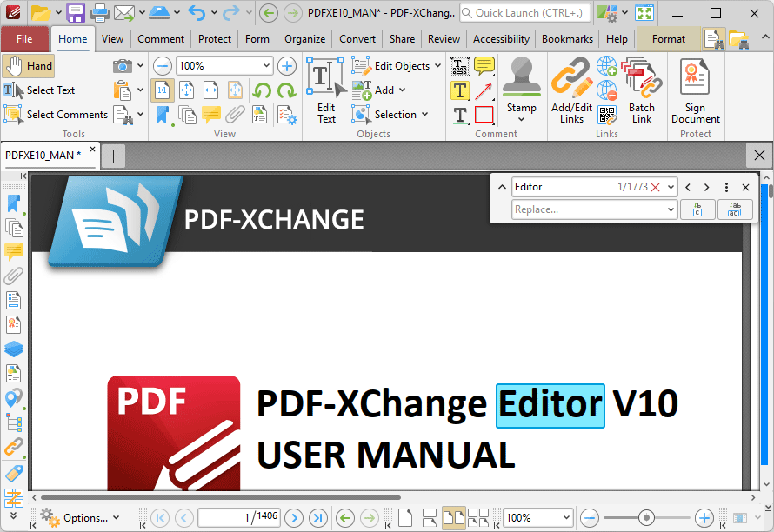Open search options three-dot menu
Image resolution: width=774 pixels, height=532 pixels.
coord(726,187)
